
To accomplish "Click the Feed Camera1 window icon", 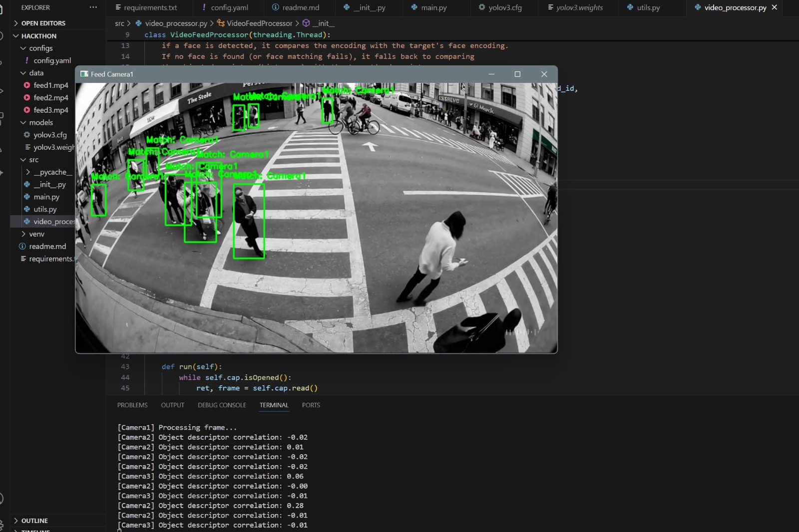I will (83, 74).
